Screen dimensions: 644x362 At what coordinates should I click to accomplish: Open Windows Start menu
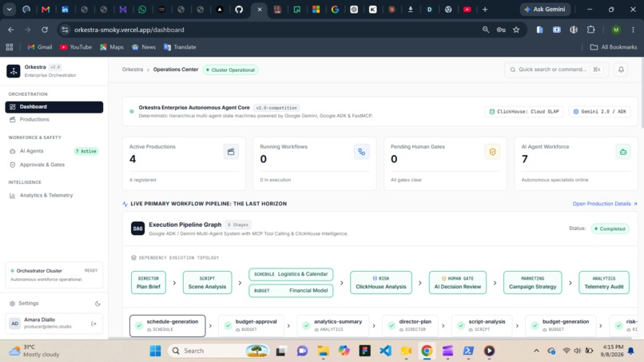[x=155, y=351]
